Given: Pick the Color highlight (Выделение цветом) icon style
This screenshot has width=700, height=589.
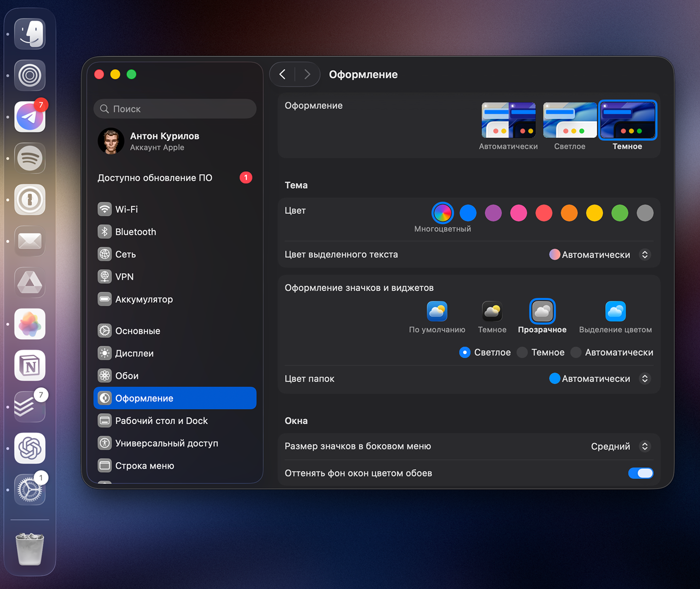Looking at the screenshot, I should tap(615, 312).
